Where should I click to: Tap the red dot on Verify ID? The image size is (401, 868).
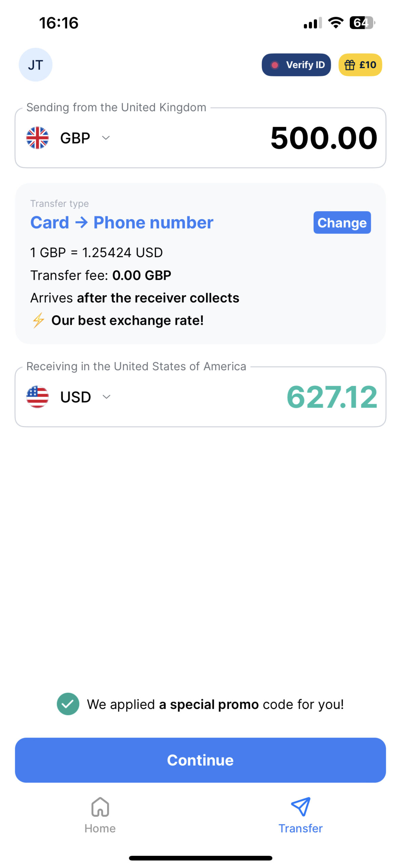275,65
